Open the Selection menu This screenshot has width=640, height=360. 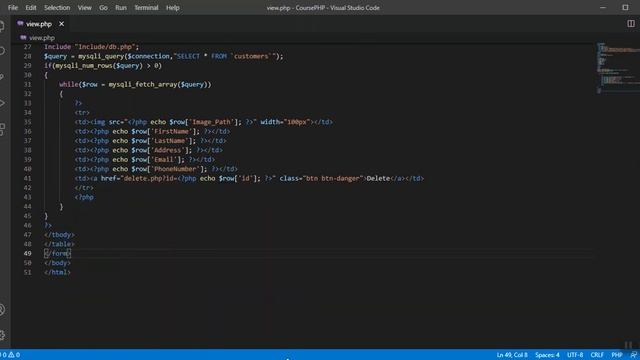tap(57, 8)
